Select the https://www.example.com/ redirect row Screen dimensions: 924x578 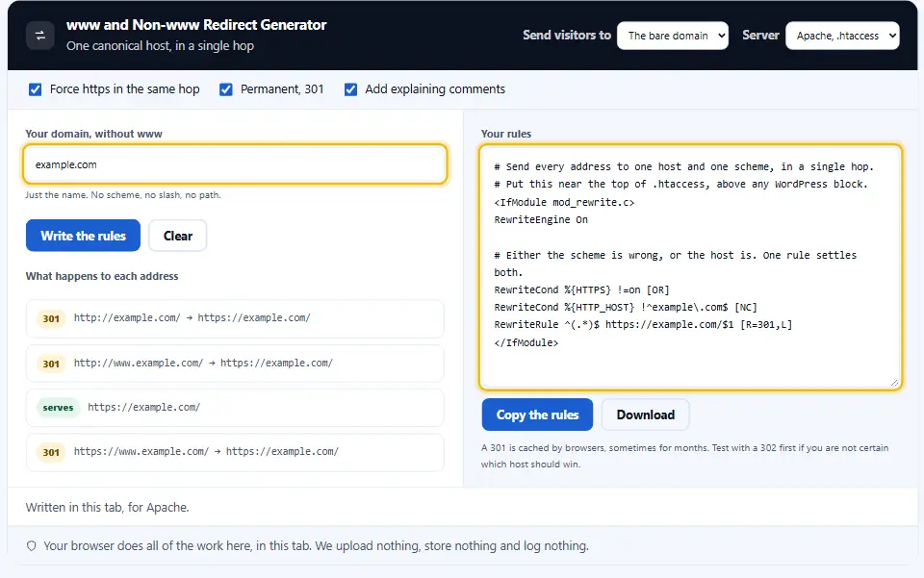(x=235, y=452)
